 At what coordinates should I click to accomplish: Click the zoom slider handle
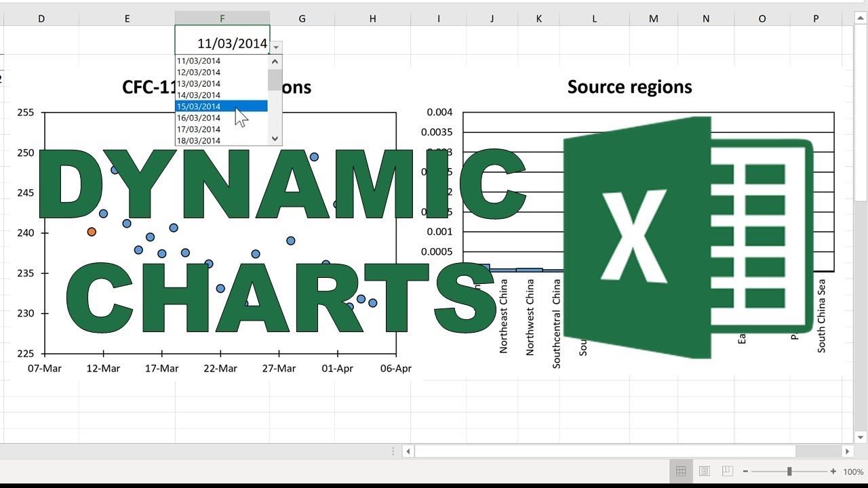point(789,472)
